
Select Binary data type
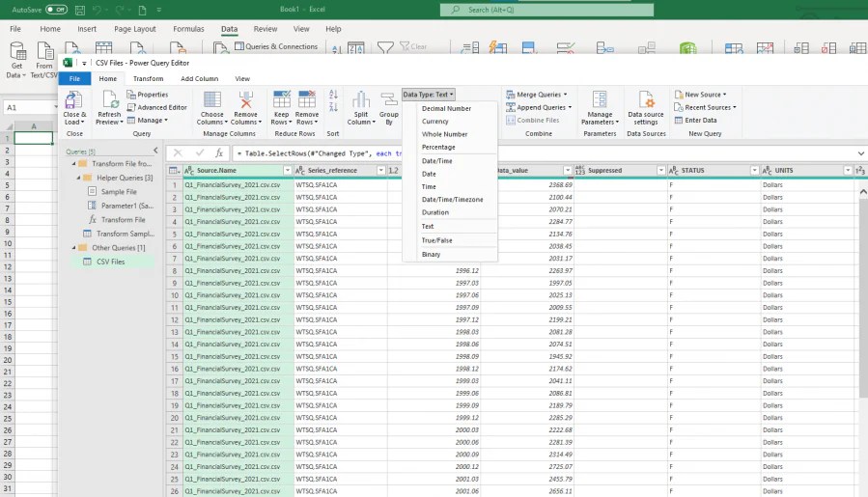tap(431, 255)
